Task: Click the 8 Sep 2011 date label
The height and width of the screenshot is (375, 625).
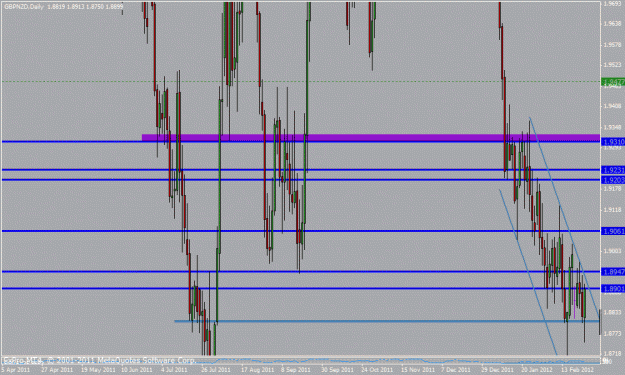Action: pos(295,370)
